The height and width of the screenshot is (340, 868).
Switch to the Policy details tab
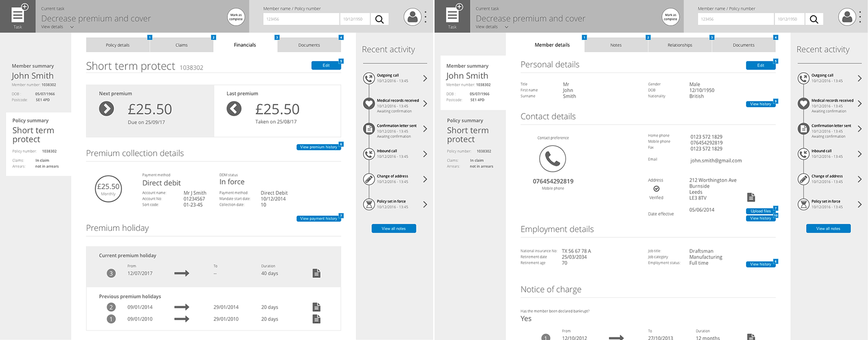pos(118,45)
